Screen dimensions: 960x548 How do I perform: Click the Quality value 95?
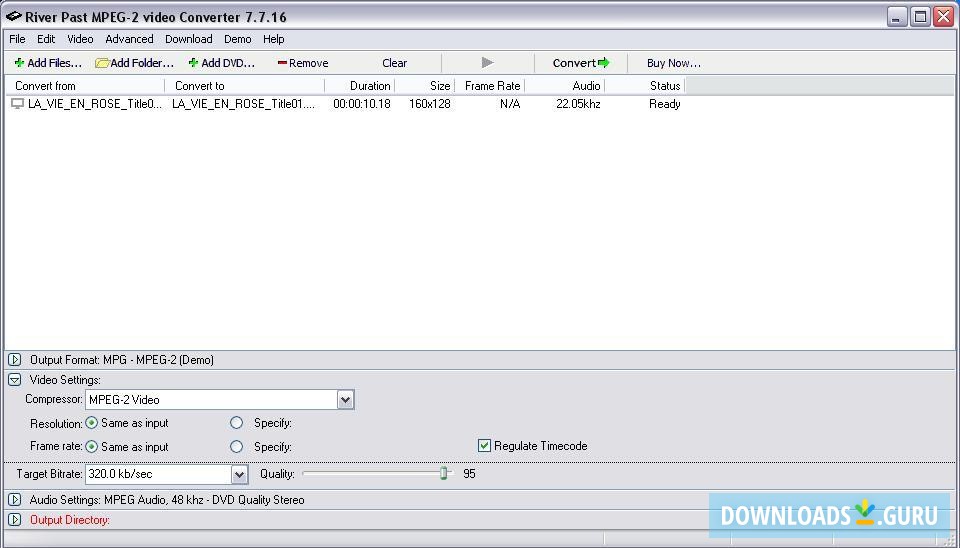[x=470, y=474]
